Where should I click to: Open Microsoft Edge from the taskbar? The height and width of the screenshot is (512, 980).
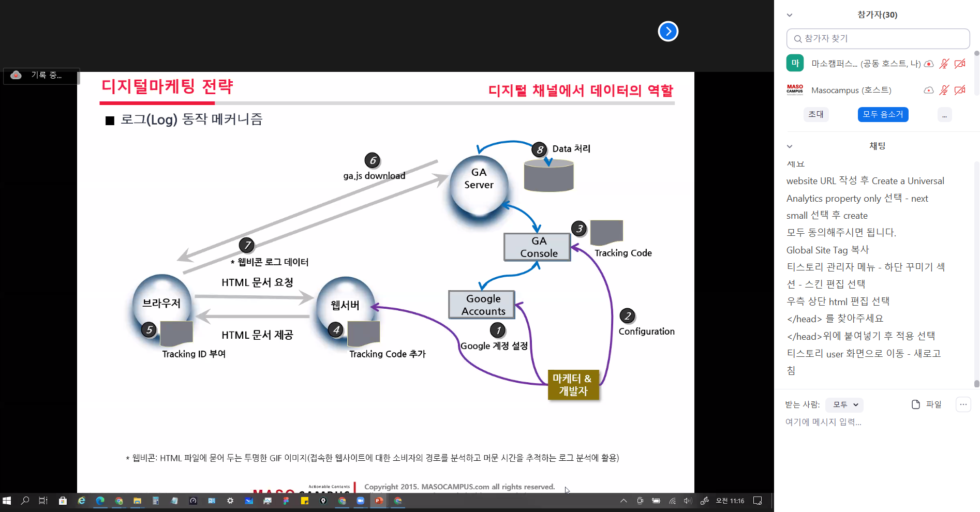coord(100,501)
